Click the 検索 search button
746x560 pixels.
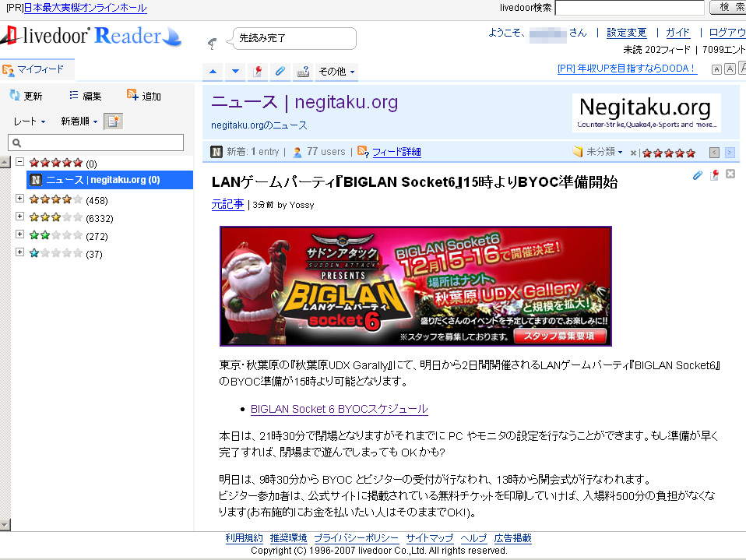[728, 8]
